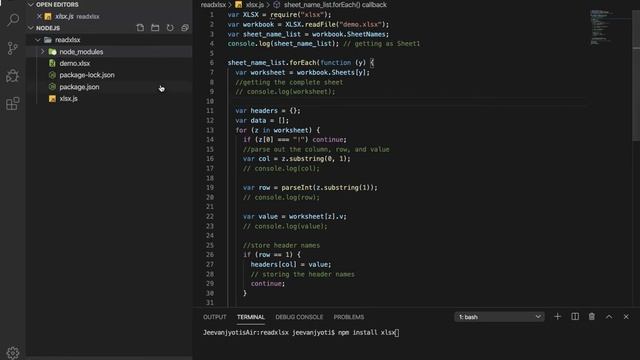This screenshot has height=360, width=640.
Task: Collapse all folders in explorer
Action: (x=185, y=28)
